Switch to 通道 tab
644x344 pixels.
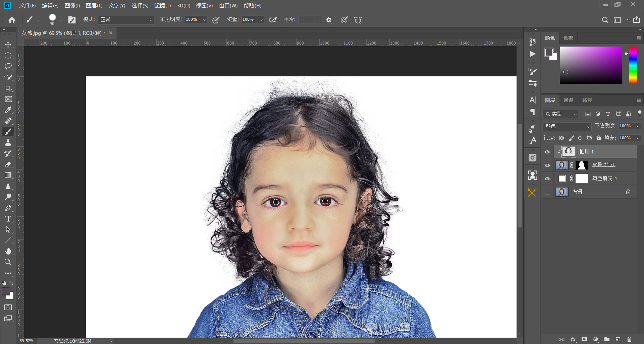[x=568, y=100]
